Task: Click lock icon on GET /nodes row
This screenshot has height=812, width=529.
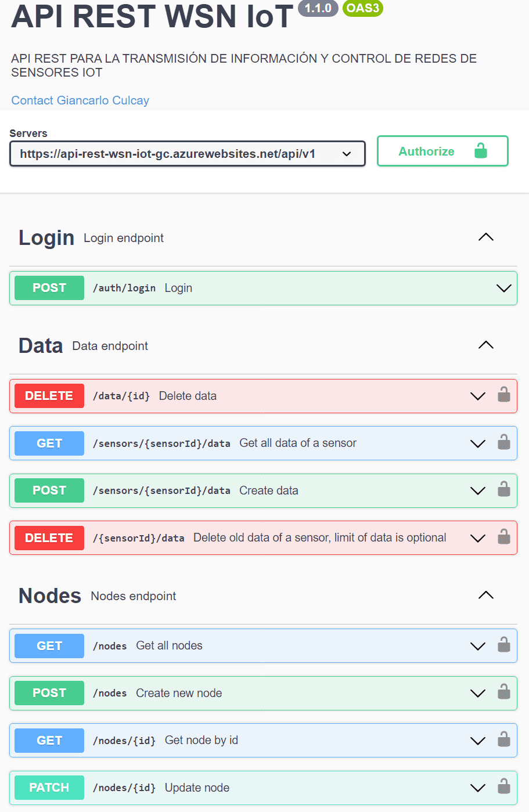Action: coord(503,645)
